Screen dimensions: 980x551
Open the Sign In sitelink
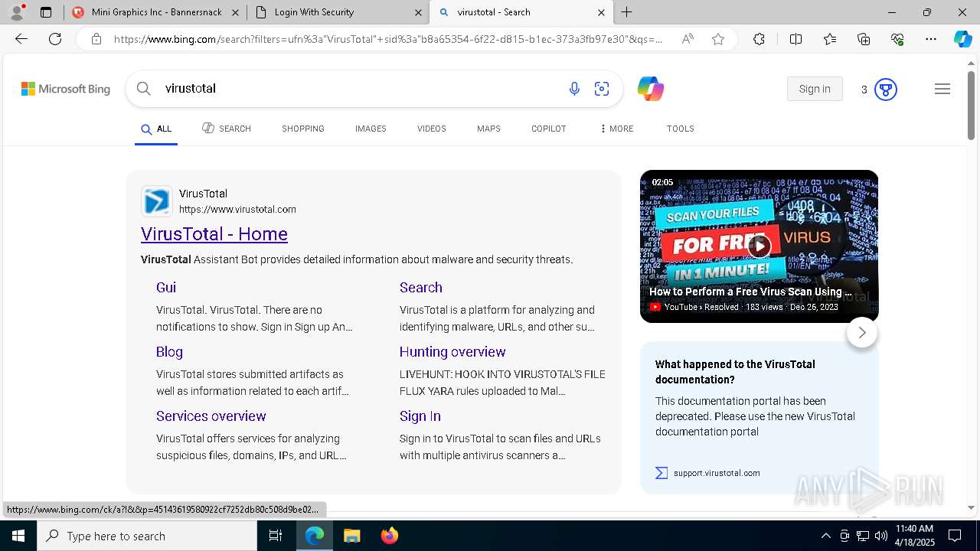420,416
